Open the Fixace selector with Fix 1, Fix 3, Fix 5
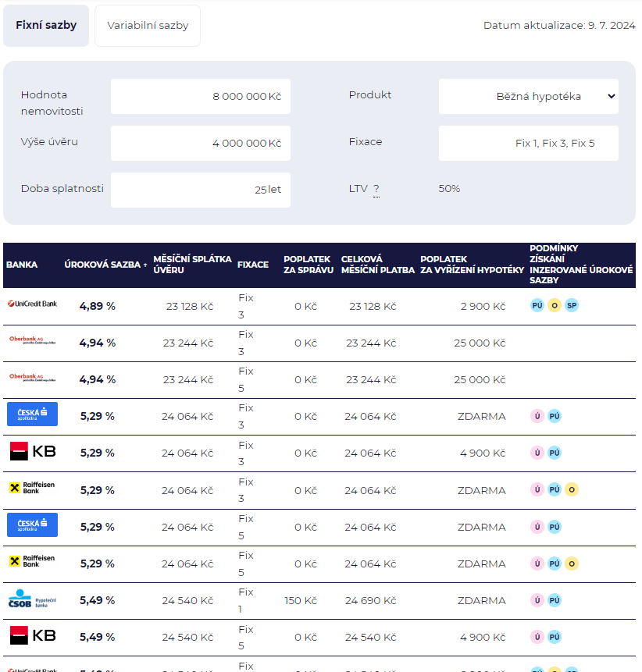The height and width of the screenshot is (672, 642). 528,143
